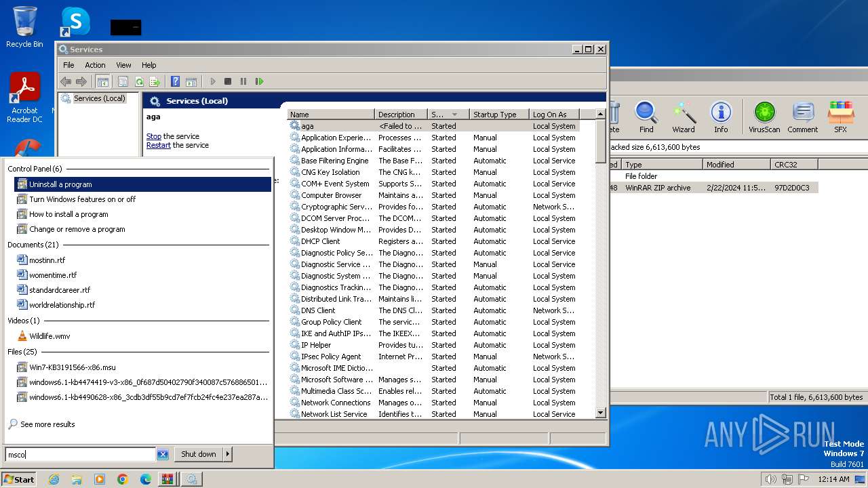Click the Comment icon in WinRAR
This screenshot has height=488, width=868.
[x=803, y=117]
